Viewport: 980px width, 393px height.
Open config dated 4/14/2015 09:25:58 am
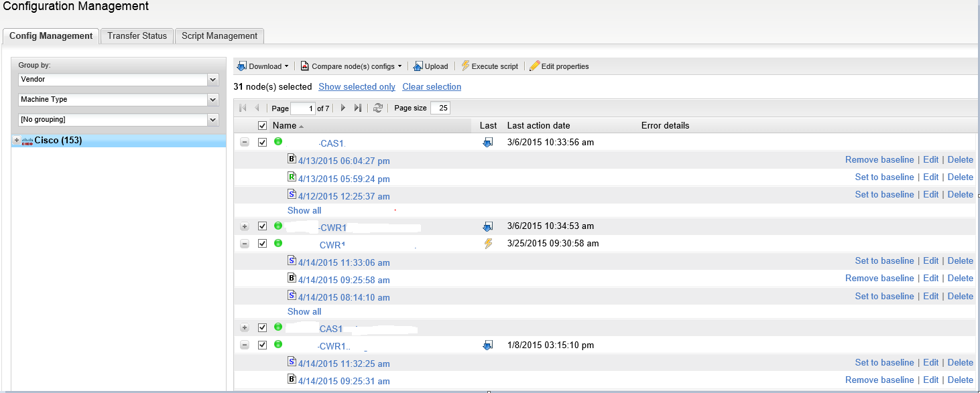pyautogui.click(x=344, y=280)
